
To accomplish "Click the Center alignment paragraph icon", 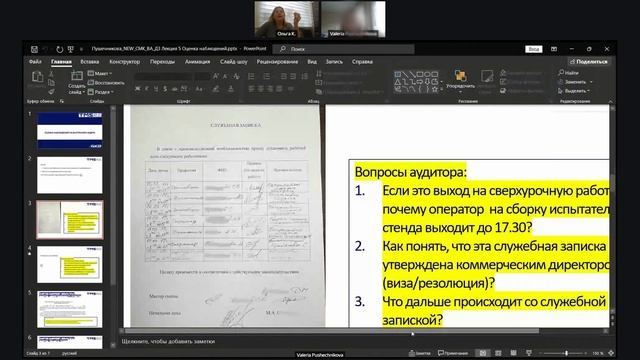I will 261,89.
